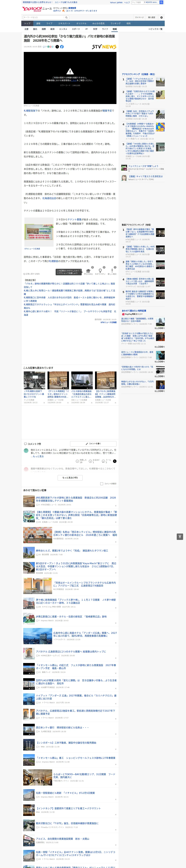This screenshot has height=868, width=186.
Task: Click the web search magnifier button
Action: click(x=161, y=2)
